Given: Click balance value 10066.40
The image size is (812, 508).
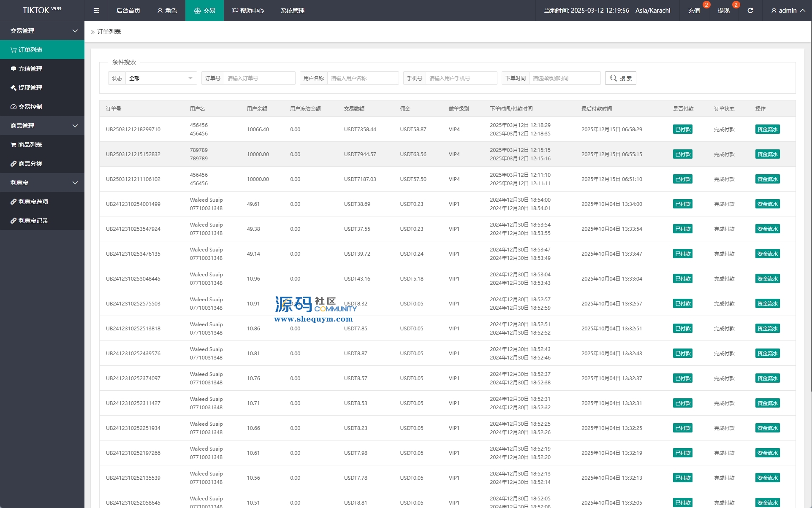Looking at the screenshot, I should point(258,129).
